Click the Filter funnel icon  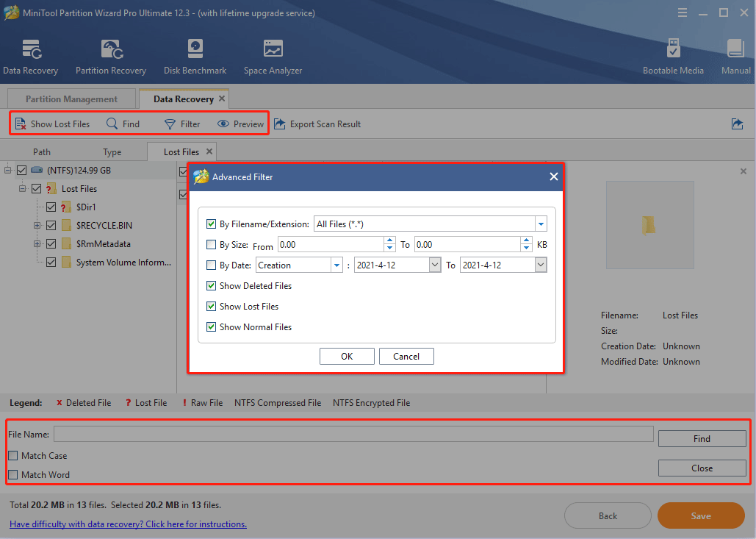pos(170,124)
